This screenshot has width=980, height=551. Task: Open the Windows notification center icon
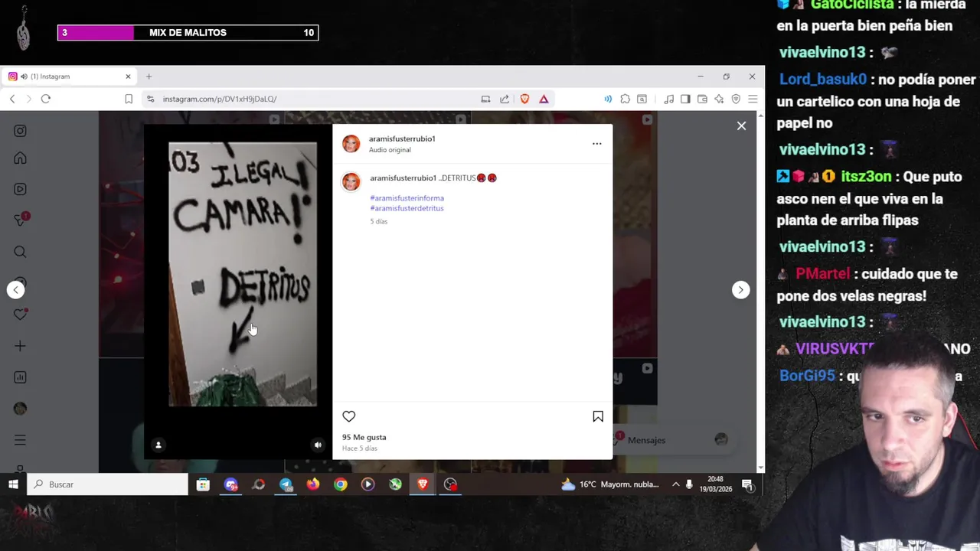pos(747,484)
